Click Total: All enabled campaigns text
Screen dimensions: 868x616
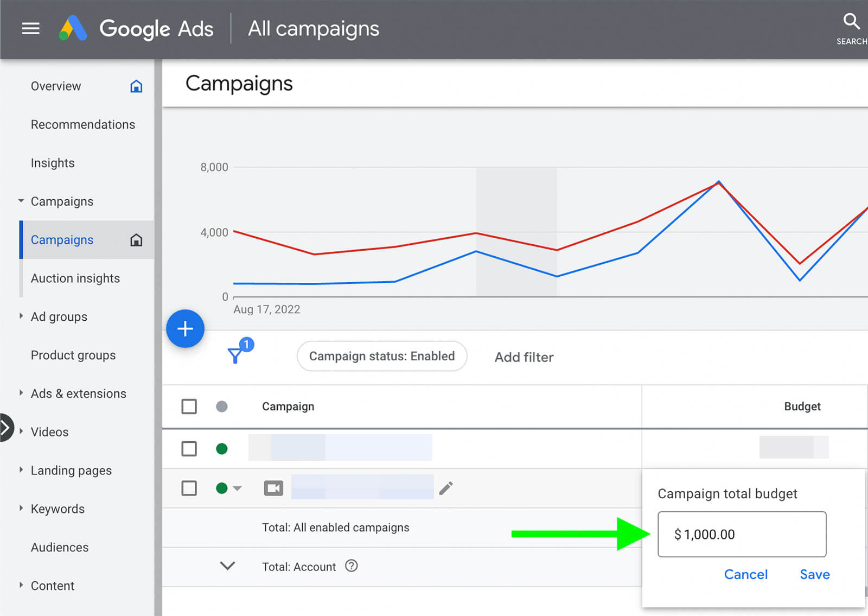click(336, 528)
